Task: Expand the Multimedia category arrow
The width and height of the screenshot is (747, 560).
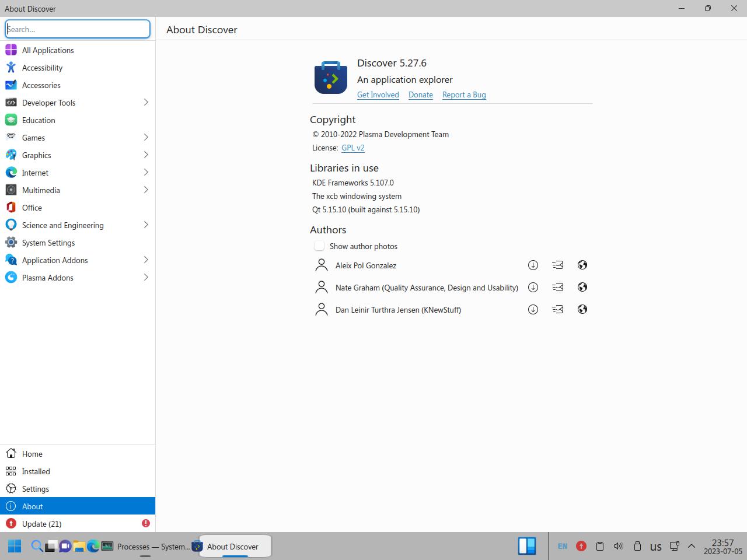Action: (x=146, y=190)
